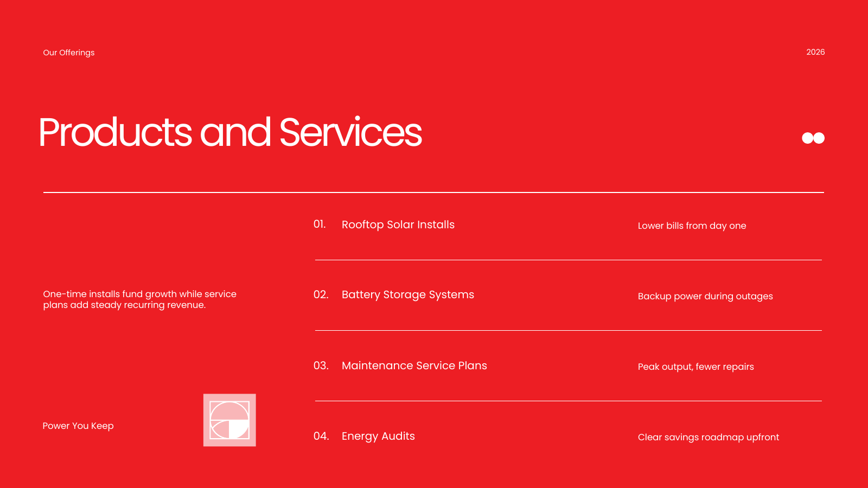Viewport: 868px width, 488px height.
Task: Click the number '02.' label
Action: (321, 294)
